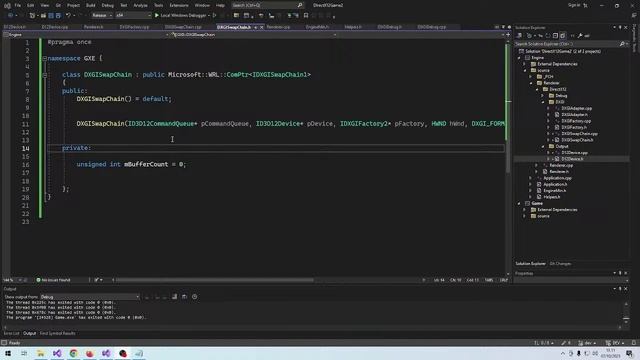Click the git branch indicator in status bar
Image resolution: width=640 pixels, height=360 pixels.
point(587,343)
